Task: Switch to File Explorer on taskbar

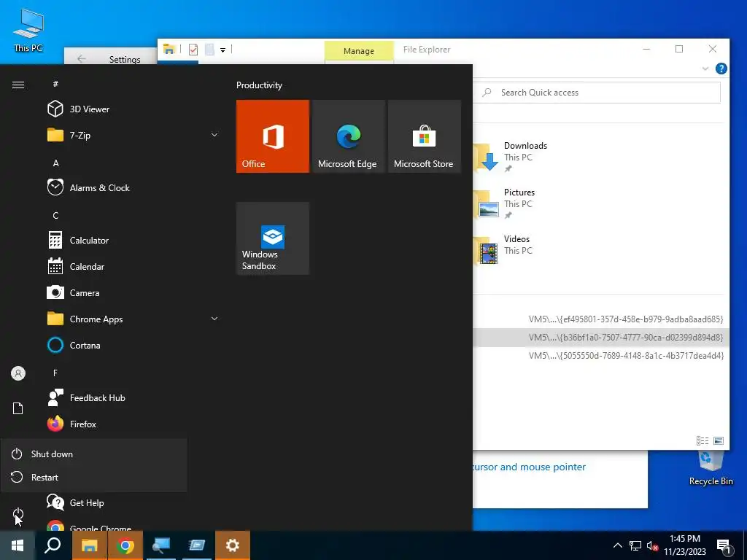Action: [89, 545]
